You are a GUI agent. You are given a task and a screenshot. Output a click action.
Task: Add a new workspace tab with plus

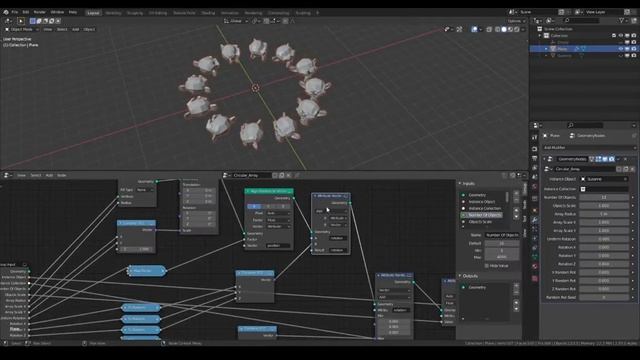(x=318, y=13)
